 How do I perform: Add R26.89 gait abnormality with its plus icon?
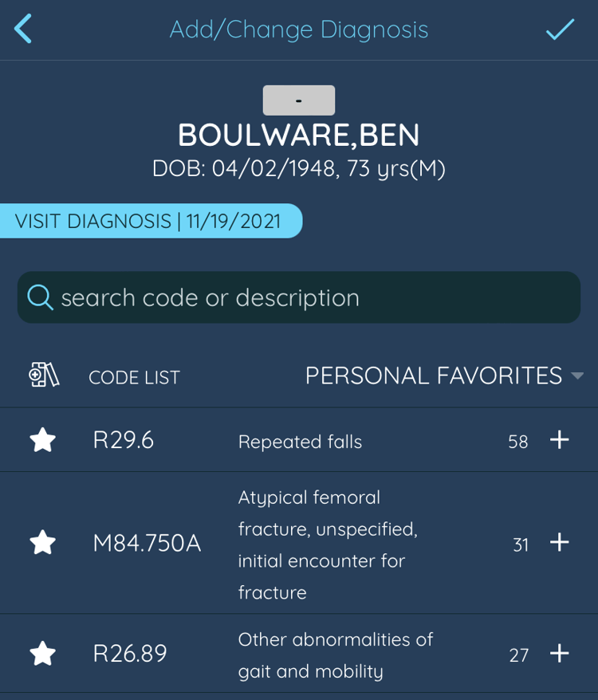point(560,654)
